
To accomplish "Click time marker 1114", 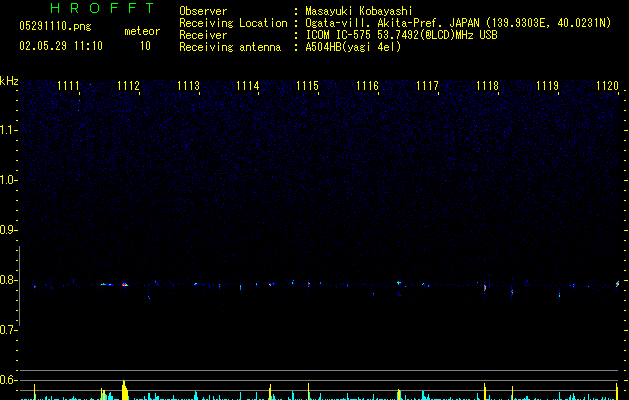I will (x=248, y=86).
